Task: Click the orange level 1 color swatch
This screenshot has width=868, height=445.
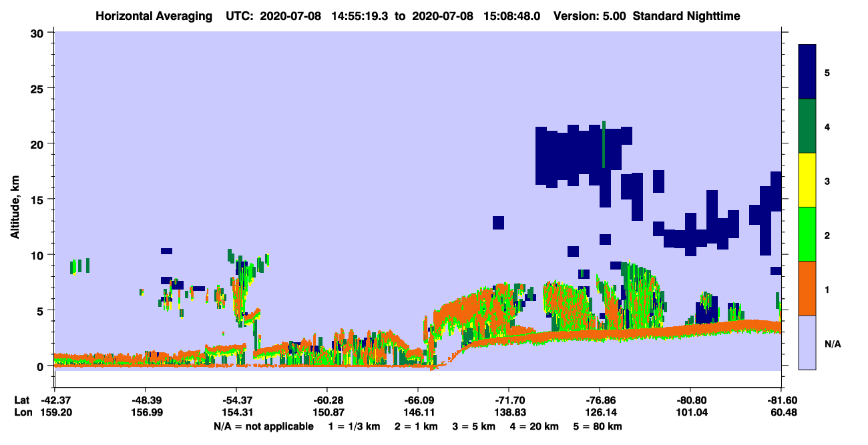Action: tap(807, 288)
